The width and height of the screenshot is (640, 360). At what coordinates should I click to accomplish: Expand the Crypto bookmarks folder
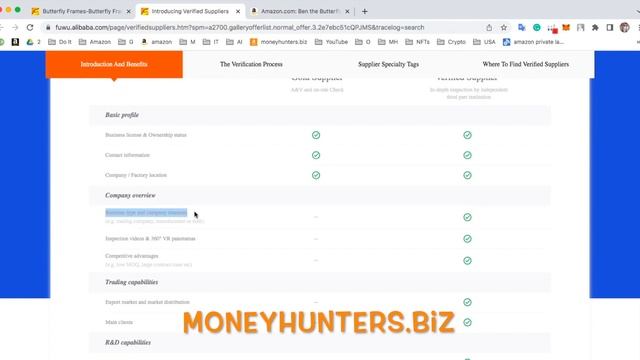pos(451,42)
